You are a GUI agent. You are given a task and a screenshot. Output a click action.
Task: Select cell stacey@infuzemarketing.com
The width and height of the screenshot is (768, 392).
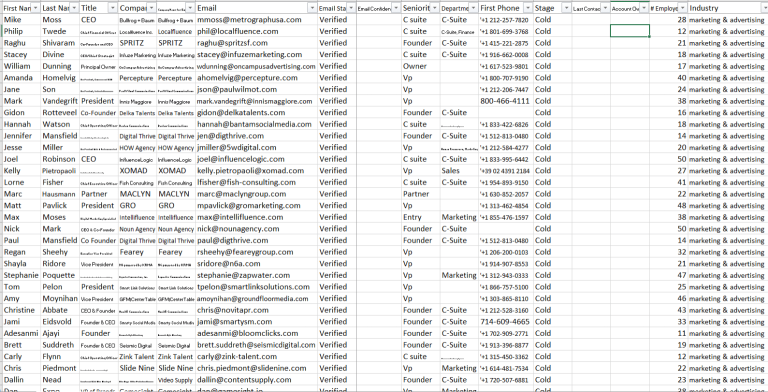(257, 54)
